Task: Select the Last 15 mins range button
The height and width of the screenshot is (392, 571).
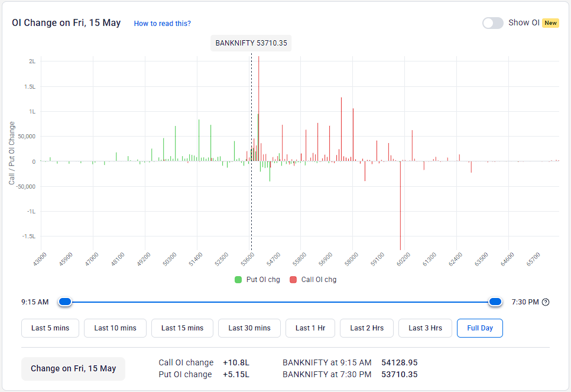Action: click(x=182, y=328)
